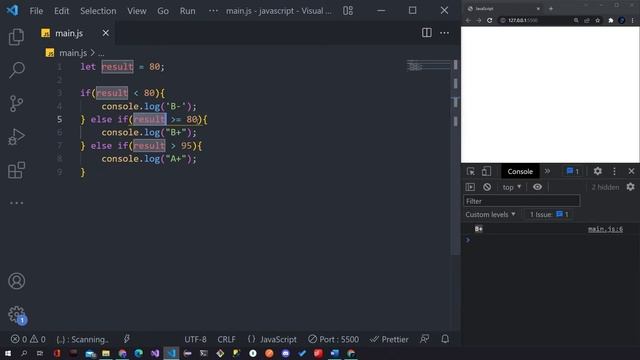Change file encoding UTF-8
The image size is (640, 360).
point(195,339)
